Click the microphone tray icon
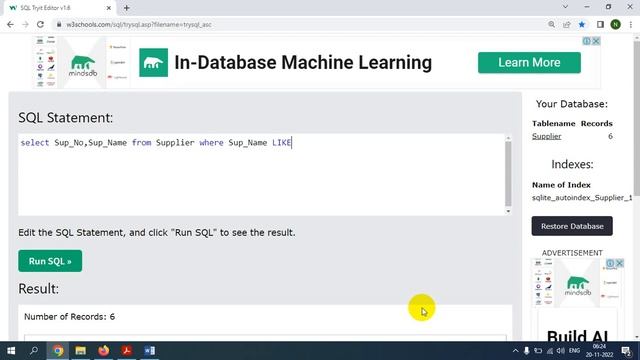640x360 pixels. tap(527, 351)
